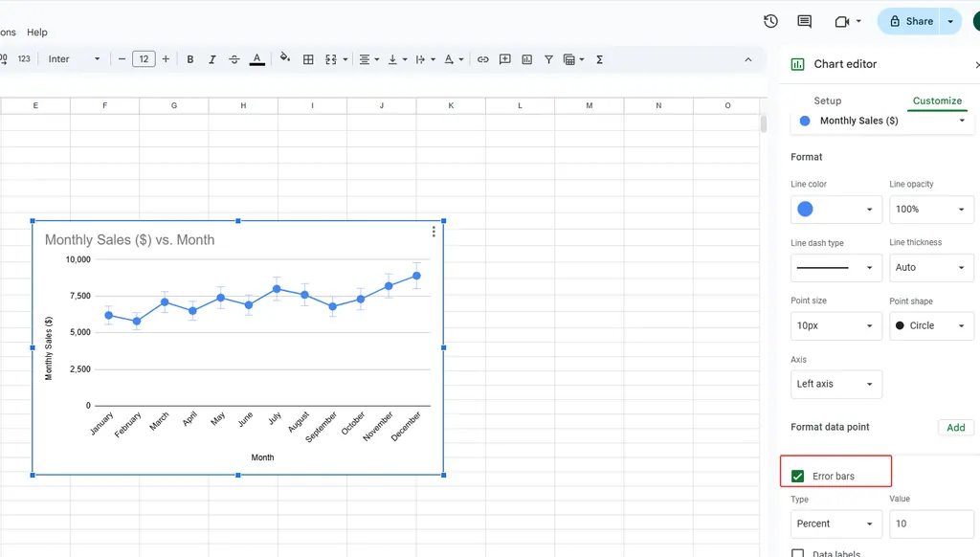Switch to the Setup tab
980x557 pixels.
click(827, 100)
